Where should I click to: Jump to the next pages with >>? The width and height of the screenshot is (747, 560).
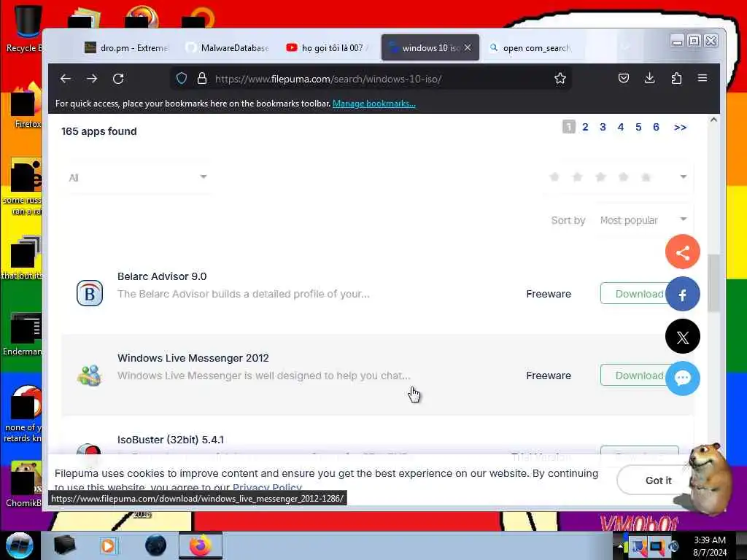click(680, 127)
